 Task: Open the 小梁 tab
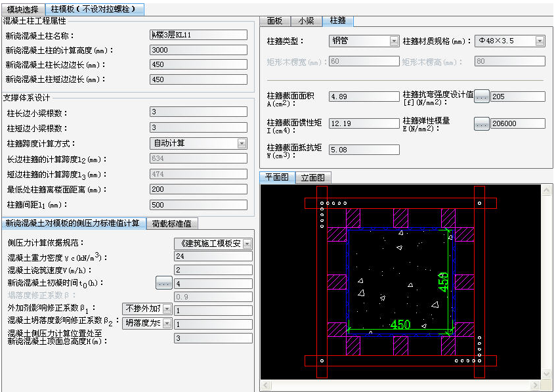306,21
